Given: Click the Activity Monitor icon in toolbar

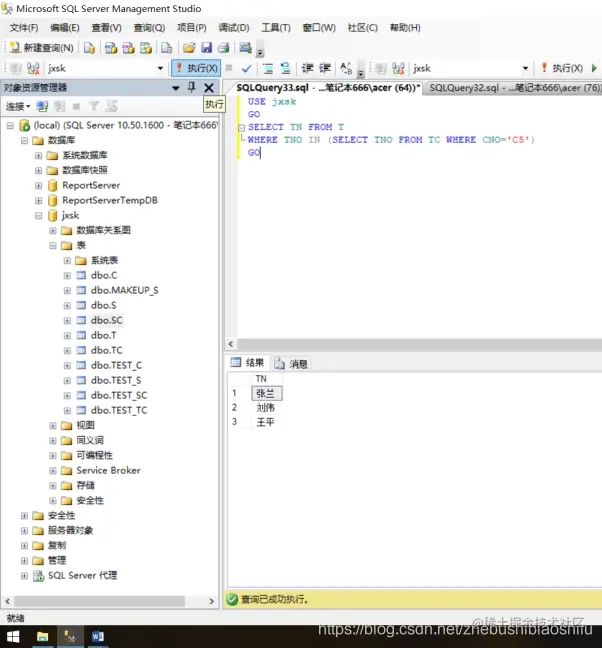Looking at the screenshot, I should [x=245, y=48].
